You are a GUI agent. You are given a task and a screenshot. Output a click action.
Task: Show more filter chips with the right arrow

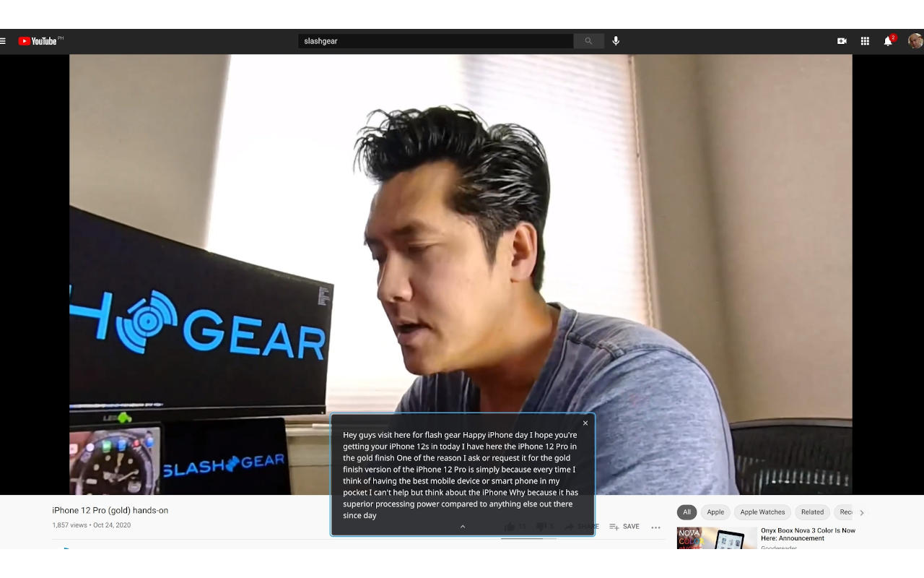861,512
